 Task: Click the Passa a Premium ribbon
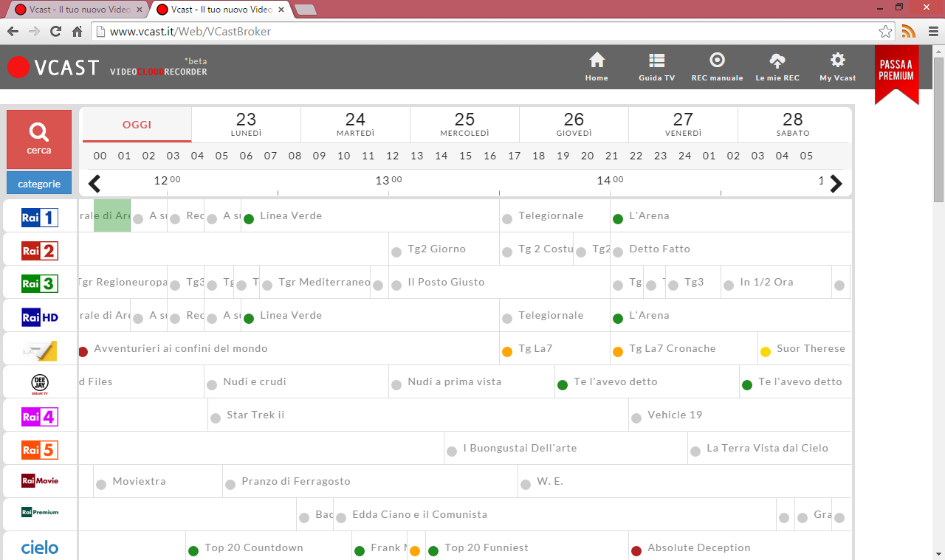(x=896, y=75)
